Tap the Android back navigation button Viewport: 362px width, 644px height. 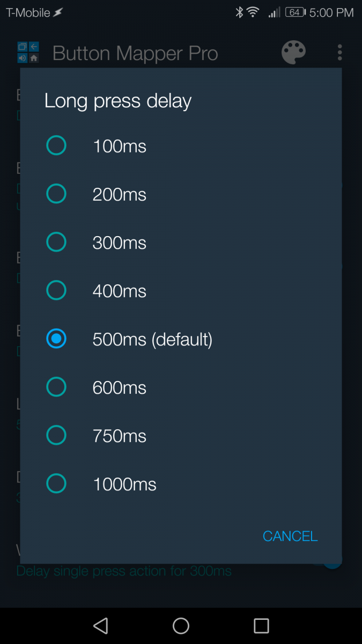(x=100, y=626)
